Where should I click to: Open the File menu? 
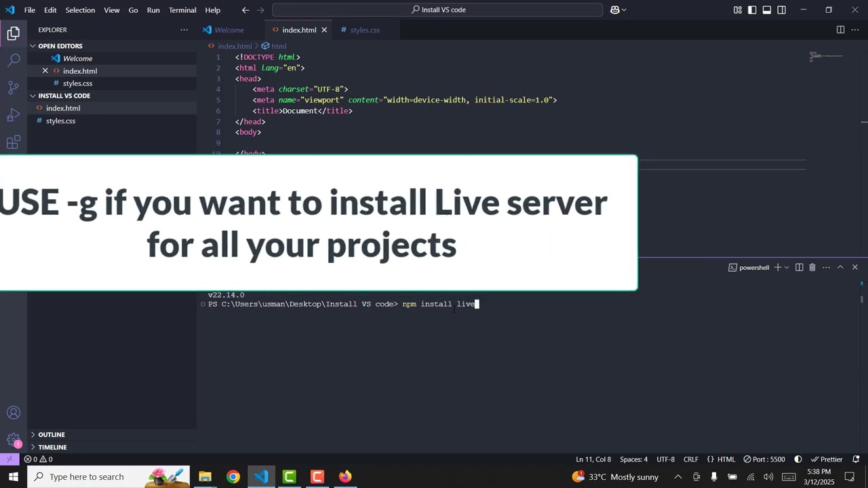pos(30,10)
